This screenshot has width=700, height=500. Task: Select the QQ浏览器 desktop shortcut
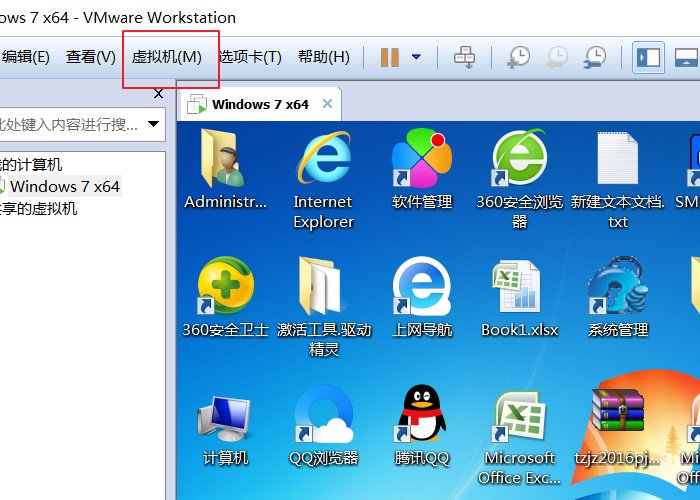pyautogui.click(x=324, y=426)
